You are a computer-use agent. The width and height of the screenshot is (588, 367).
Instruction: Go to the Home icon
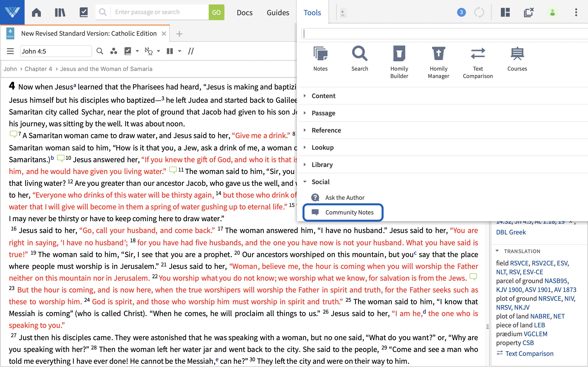[36, 12]
